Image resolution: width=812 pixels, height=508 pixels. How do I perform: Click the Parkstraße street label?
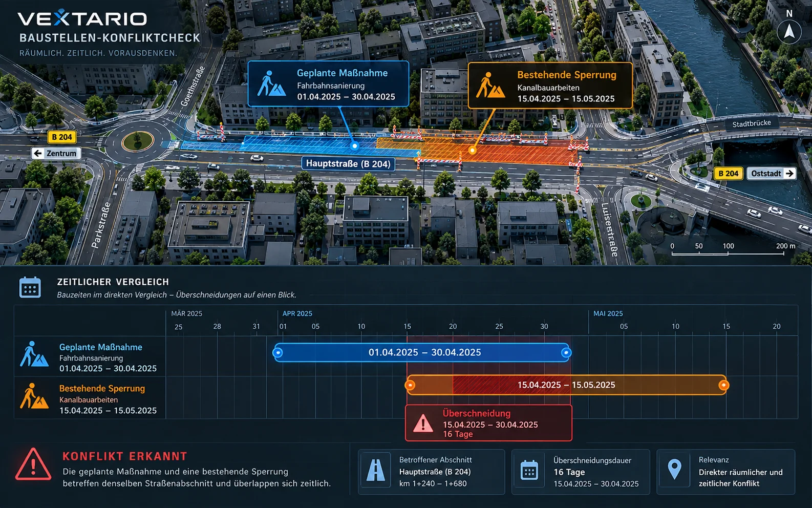(101, 225)
